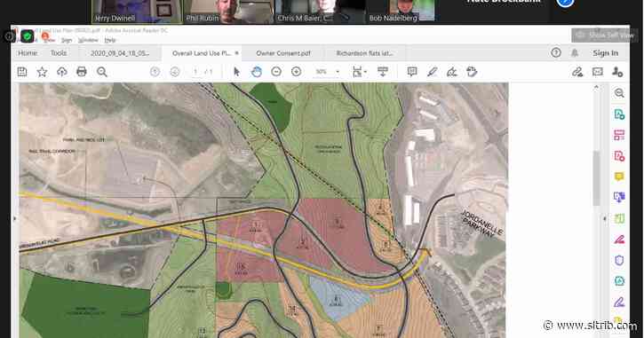Click Bob Nadelberg's video thumbnail

401,12
